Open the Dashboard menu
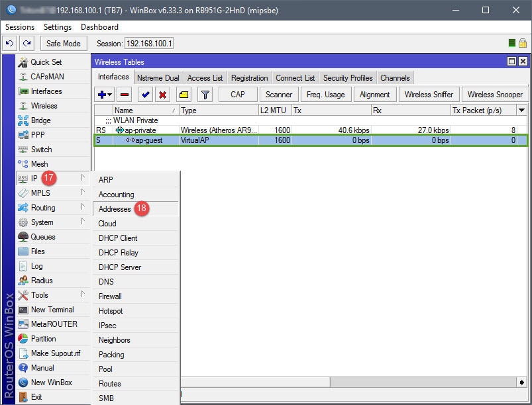Image resolution: width=532 pixels, height=405 pixels. [x=100, y=27]
